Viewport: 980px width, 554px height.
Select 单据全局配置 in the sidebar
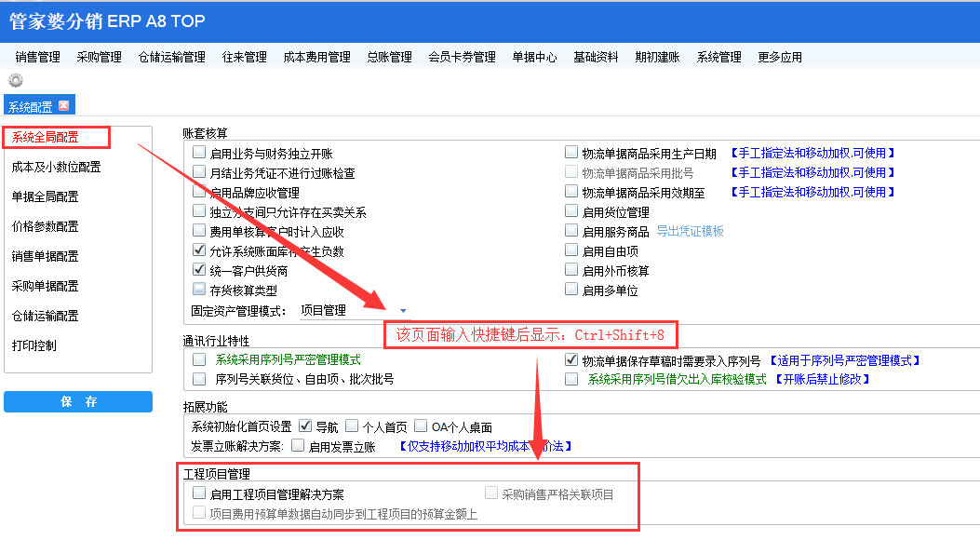pyautogui.click(x=45, y=196)
